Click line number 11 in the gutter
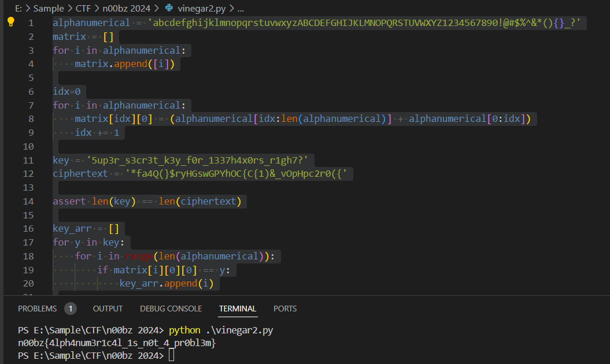Viewport: 610px width, 364px height. click(x=29, y=160)
